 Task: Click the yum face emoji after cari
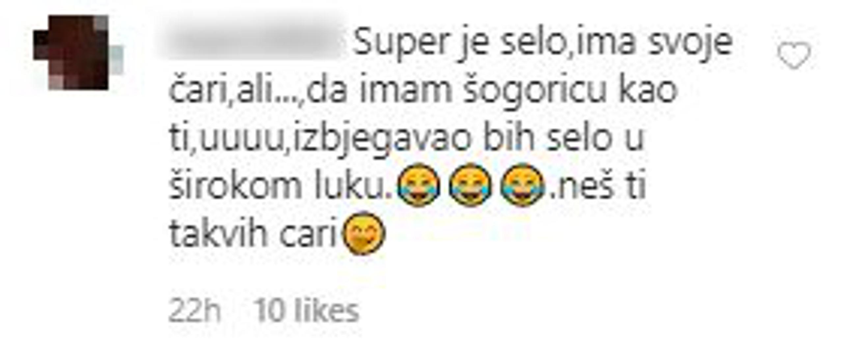click(363, 233)
